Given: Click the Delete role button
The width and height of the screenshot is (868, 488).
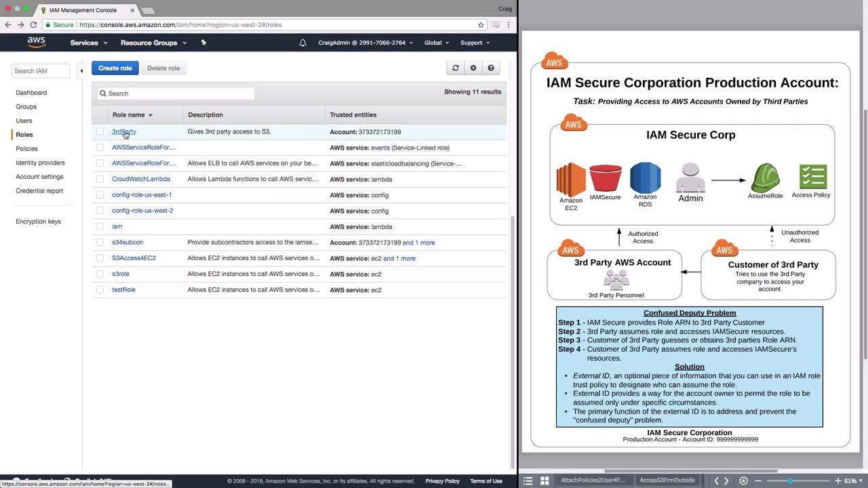Looking at the screenshot, I should (163, 68).
